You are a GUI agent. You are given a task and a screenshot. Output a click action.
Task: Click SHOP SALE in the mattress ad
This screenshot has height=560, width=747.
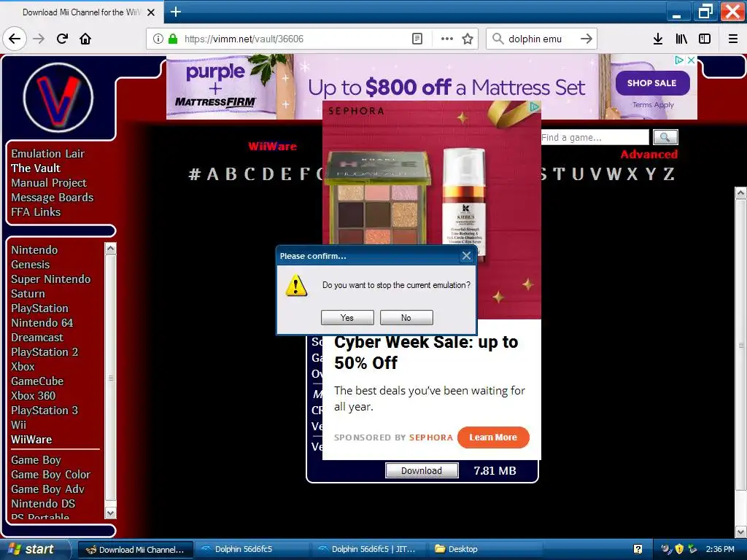(652, 83)
